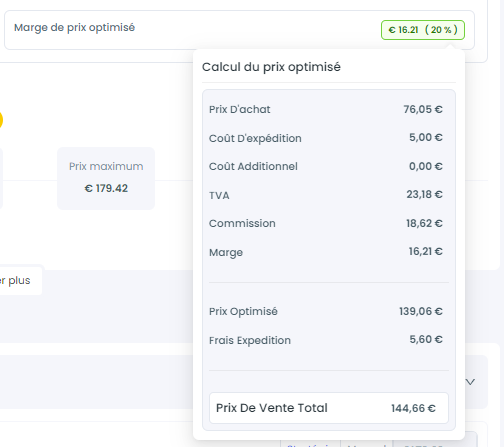Select the Prix maximum price card
Viewport: 504px width, 447px height.
(106, 178)
